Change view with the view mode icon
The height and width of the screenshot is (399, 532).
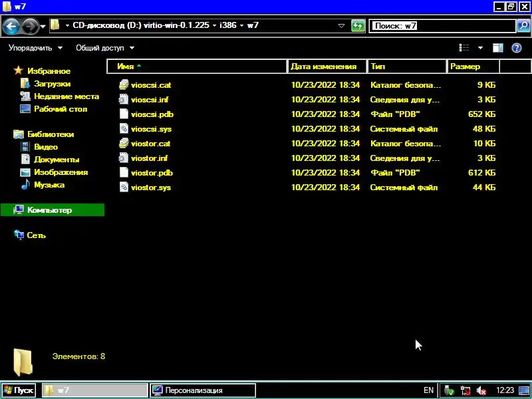click(464, 48)
